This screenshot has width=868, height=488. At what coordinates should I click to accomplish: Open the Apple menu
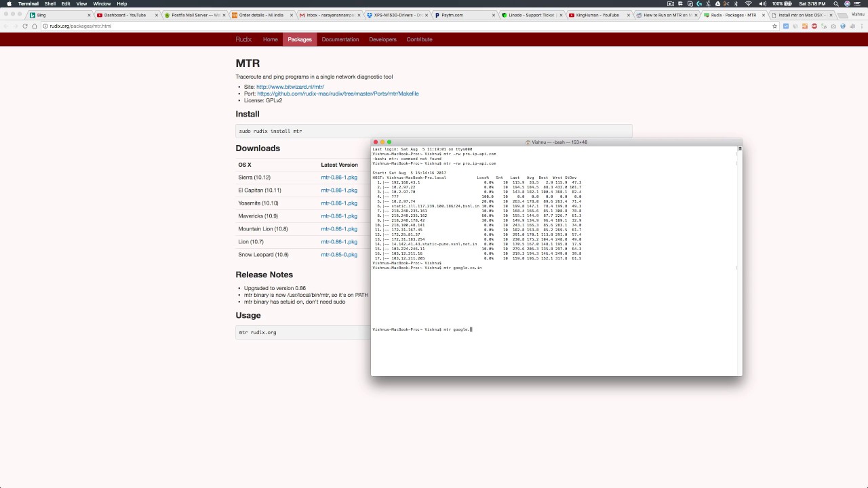[x=9, y=3]
